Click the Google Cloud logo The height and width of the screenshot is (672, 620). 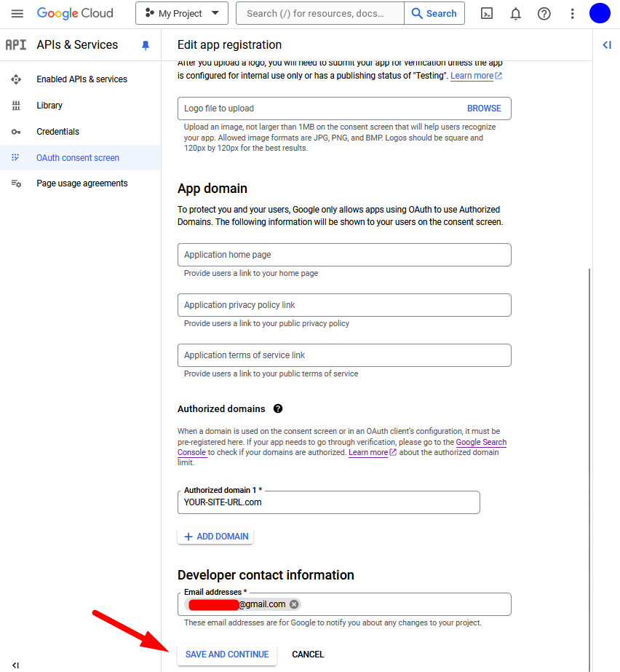point(75,13)
